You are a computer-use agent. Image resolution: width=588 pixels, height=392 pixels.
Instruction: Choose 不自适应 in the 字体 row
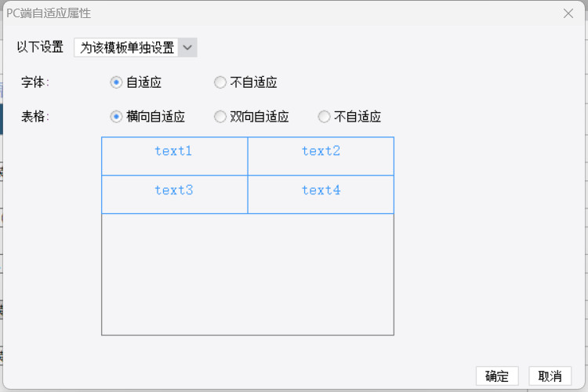220,82
